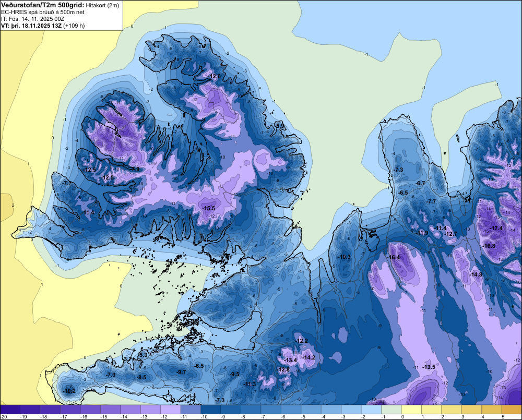Pick the light yellow legend swatch at 0
The width and height of the screenshot is (522, 420).
[411, 410]
